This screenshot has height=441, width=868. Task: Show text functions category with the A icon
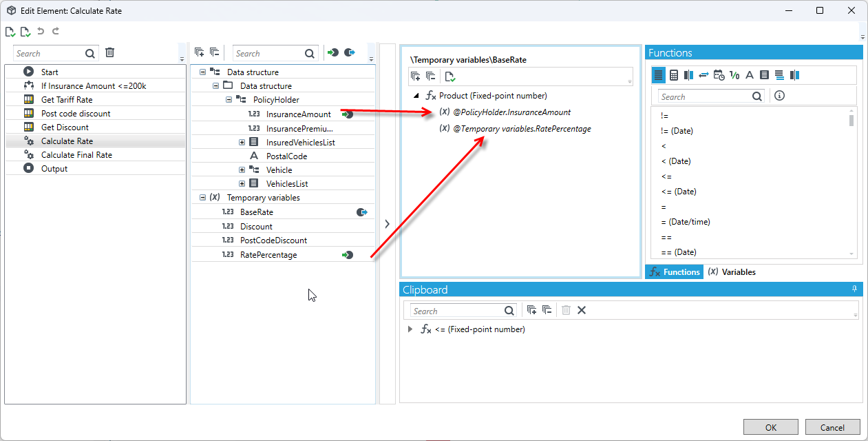pos(750,75)
